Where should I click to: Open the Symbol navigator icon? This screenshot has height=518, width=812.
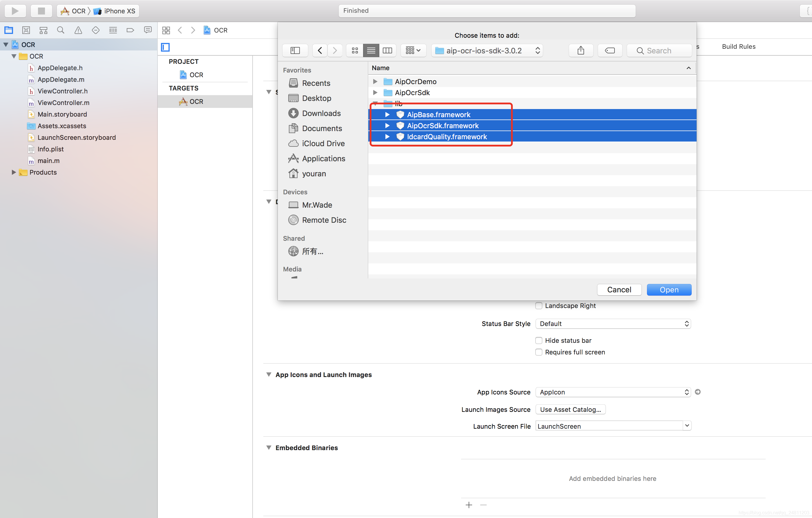coord(43,30)
